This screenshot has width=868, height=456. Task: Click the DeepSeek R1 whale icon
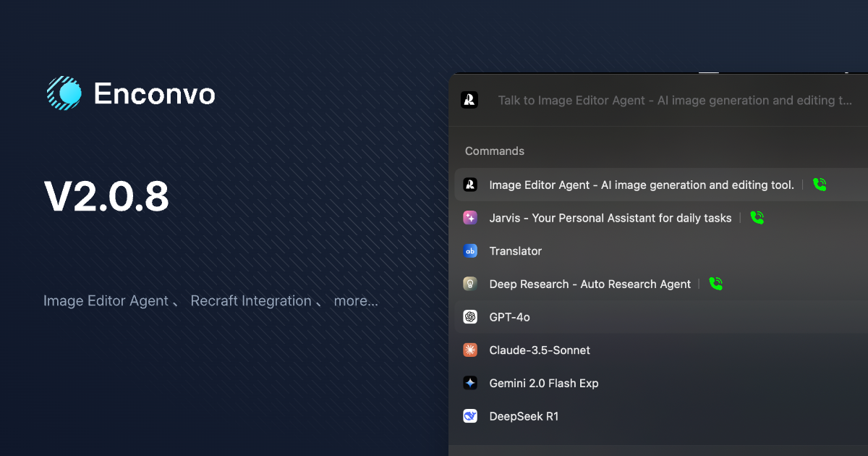(470, 416)
